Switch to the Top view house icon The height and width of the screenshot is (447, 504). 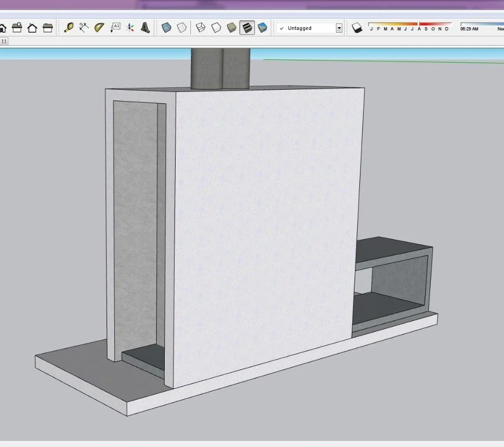click(17, 28)
